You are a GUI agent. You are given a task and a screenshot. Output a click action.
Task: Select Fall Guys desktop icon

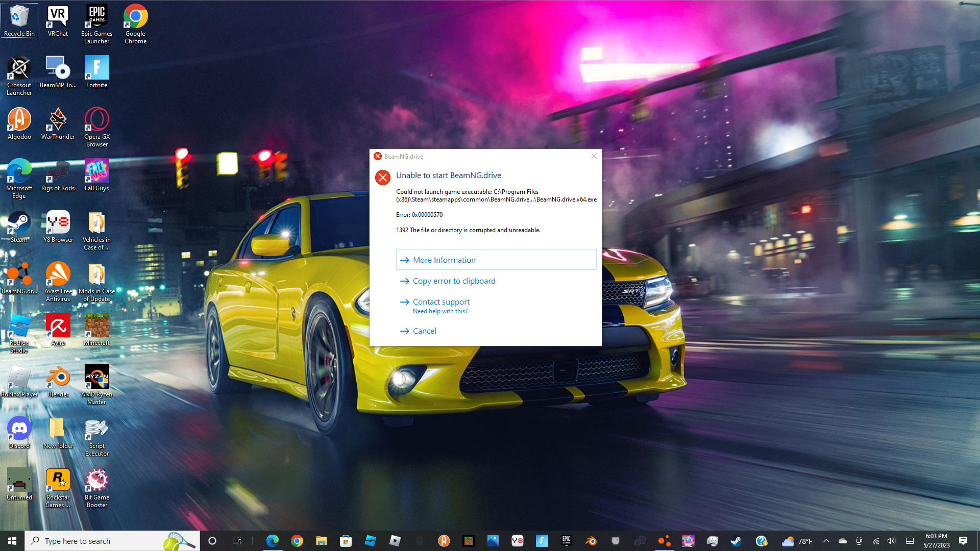pos(96,175)
